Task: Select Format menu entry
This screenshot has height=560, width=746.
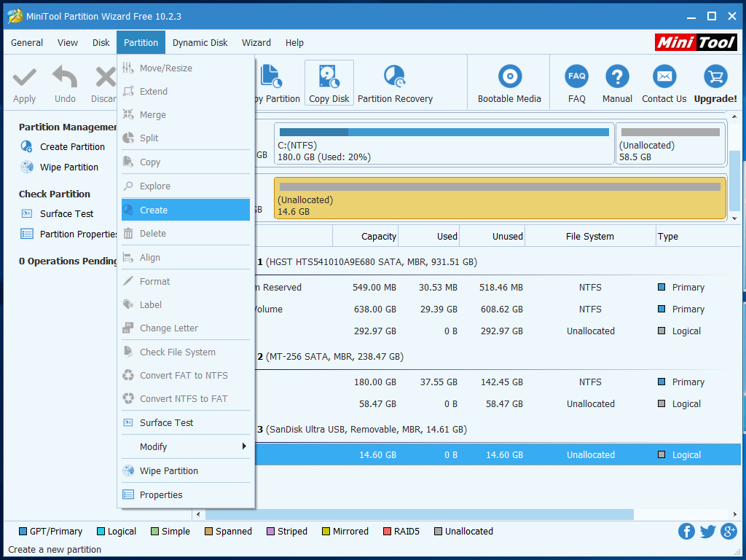Action: click(x=186, y=282)
